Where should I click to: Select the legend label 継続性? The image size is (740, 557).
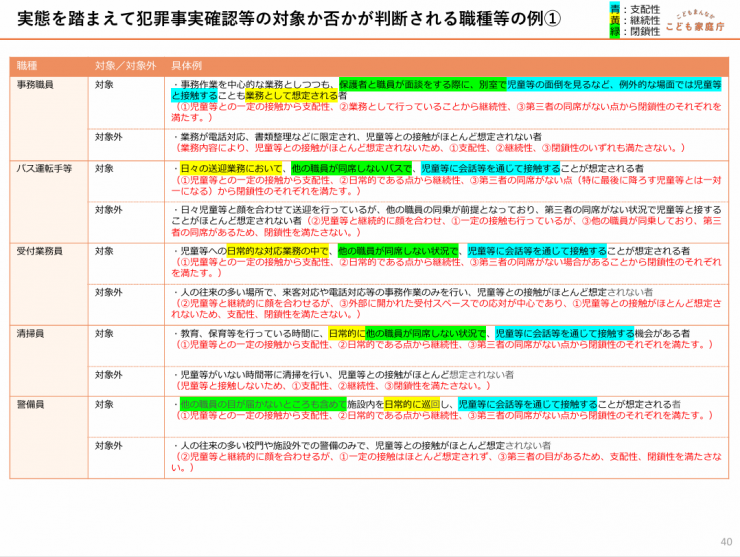pyautogui.click(x=645, y=21)
